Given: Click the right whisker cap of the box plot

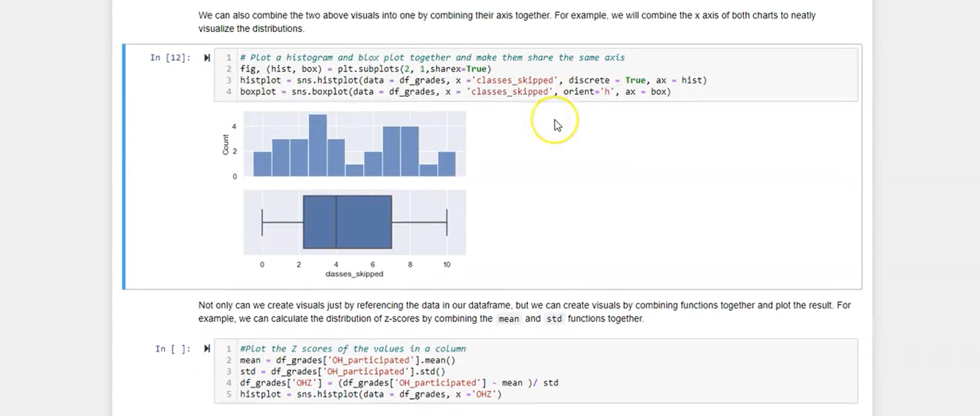Looking at the screenshot, I should [x=447, y=222].
